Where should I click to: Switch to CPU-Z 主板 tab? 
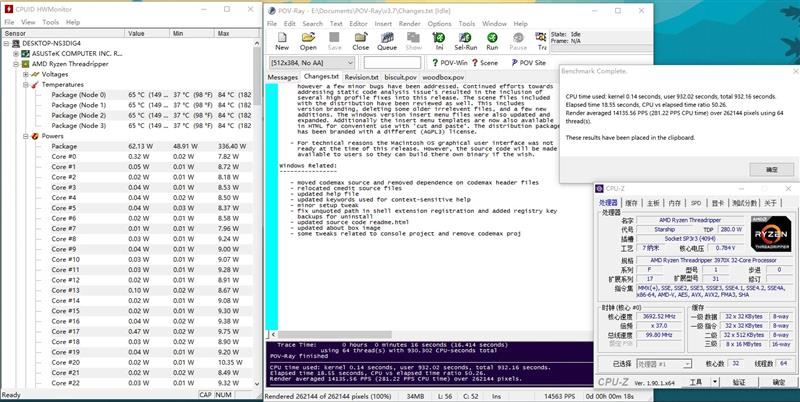(x=653, y=203)
